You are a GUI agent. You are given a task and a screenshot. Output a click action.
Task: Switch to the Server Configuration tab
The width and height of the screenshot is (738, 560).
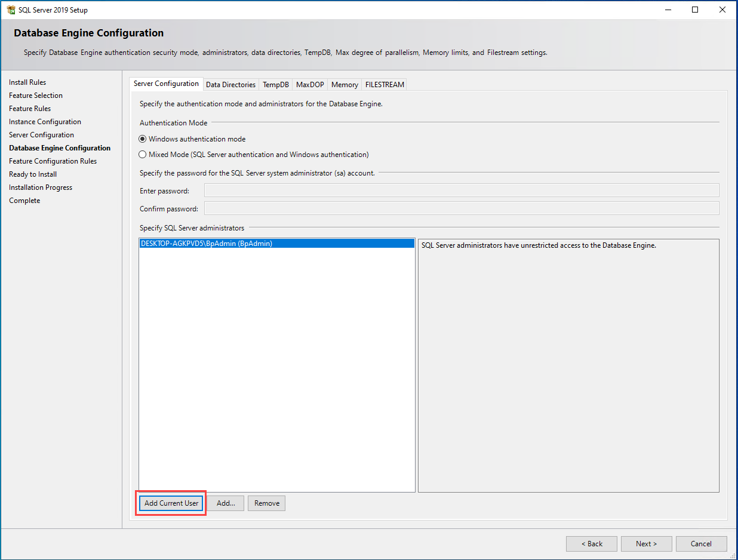(x=167, y=84)
